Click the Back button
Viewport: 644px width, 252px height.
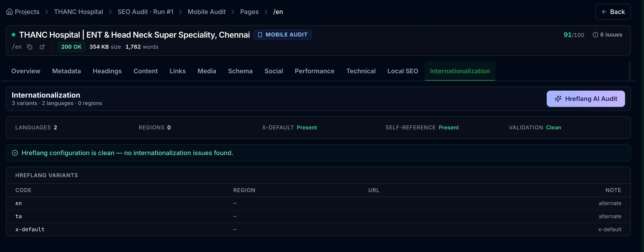pyautogui.click(x=613, y=12)
